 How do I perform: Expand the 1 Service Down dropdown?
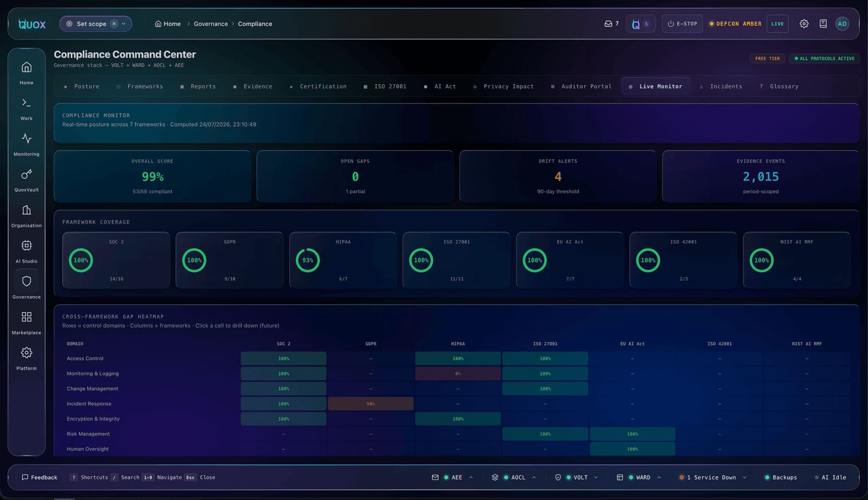click(712, 478)
